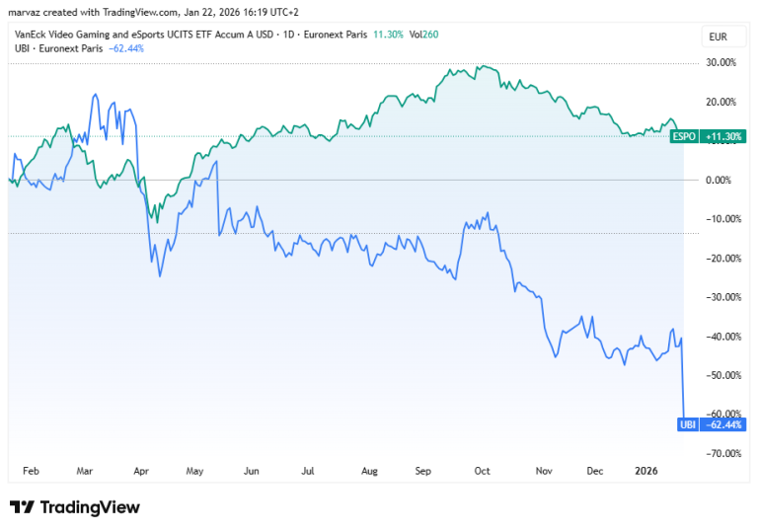Click the 30.00% level on price scale
The image size is (758, 532).
tap(721, 62)
